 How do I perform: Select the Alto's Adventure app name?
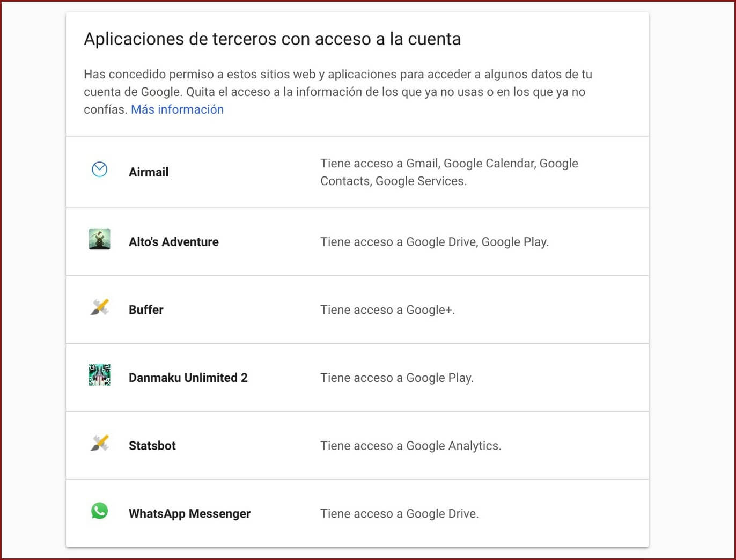pos(173,242)
